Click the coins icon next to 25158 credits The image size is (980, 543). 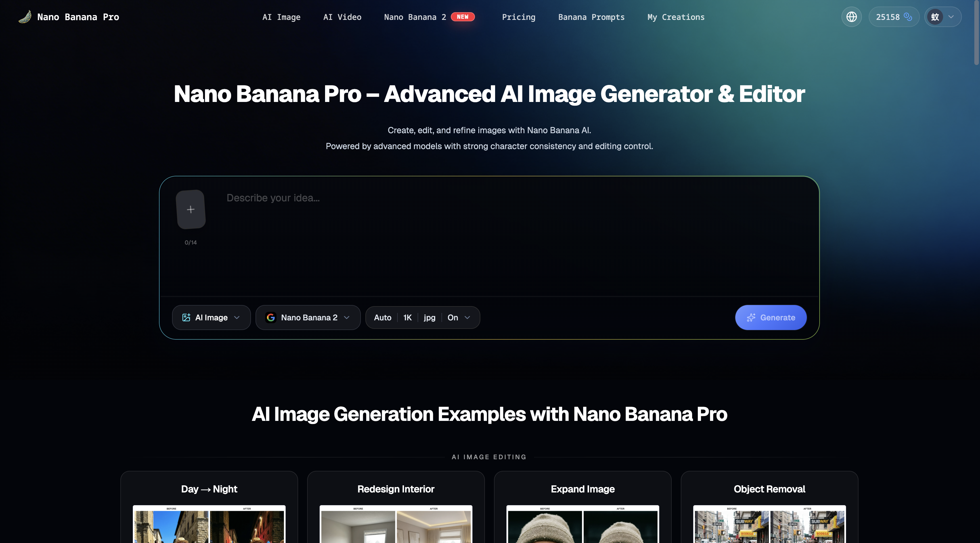[908, 17]
